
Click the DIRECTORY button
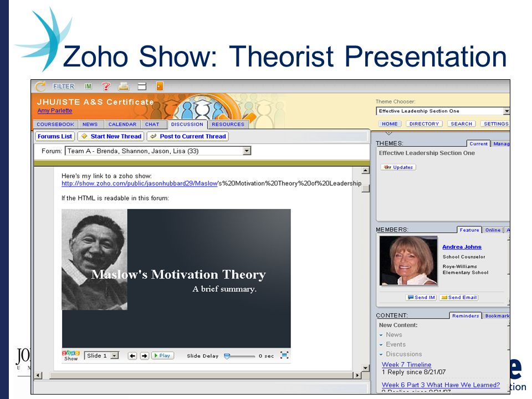tap(424, 124)
